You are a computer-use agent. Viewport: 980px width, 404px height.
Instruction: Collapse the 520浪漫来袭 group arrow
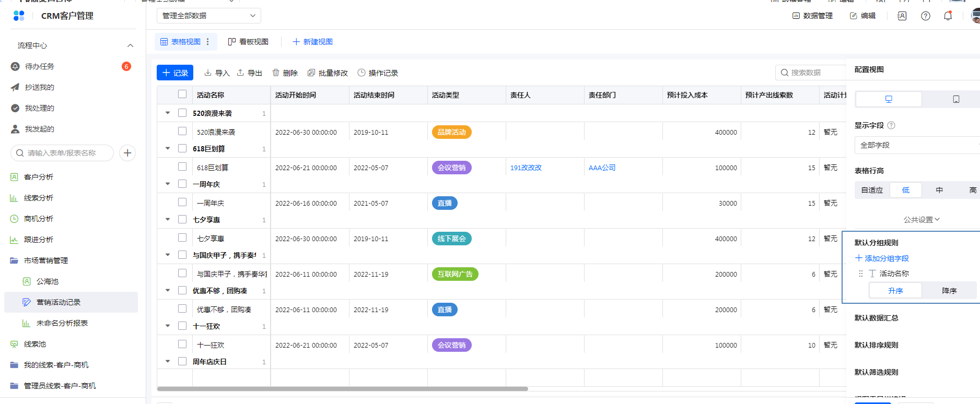(168, 113)
